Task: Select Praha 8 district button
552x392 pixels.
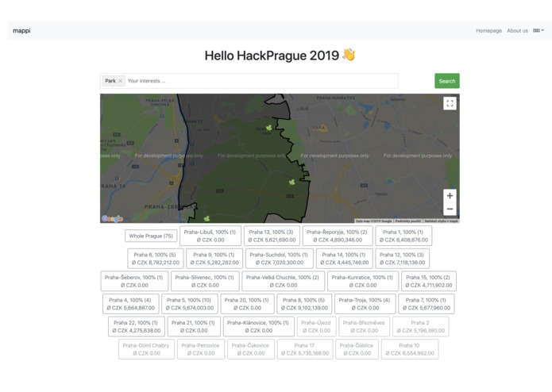Action: [x=304, y=304]
